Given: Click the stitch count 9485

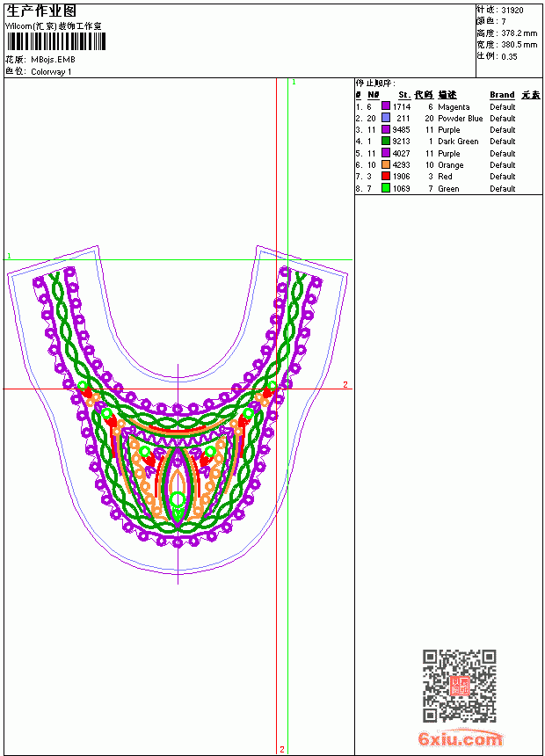Looking at the screenshot, I should (x=401, y=130).
